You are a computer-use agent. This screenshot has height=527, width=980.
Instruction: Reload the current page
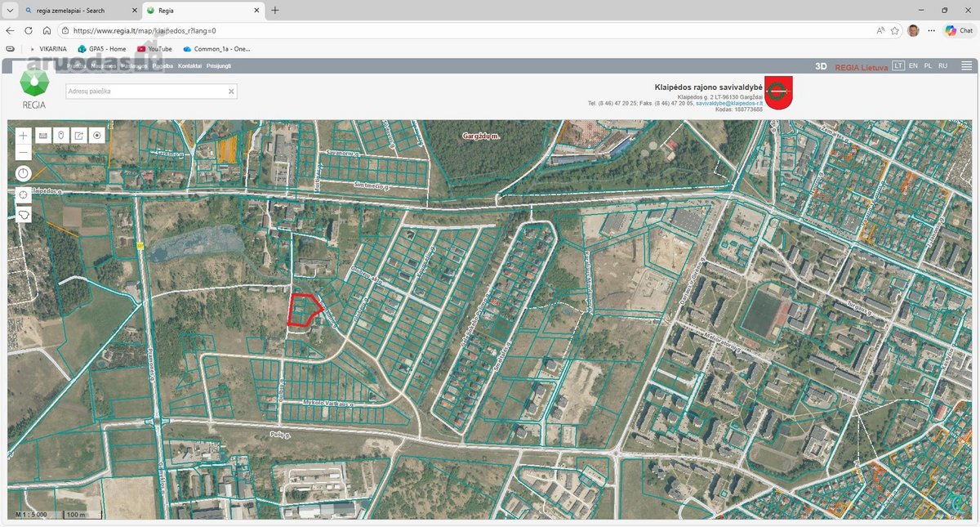tap(29, 30)
